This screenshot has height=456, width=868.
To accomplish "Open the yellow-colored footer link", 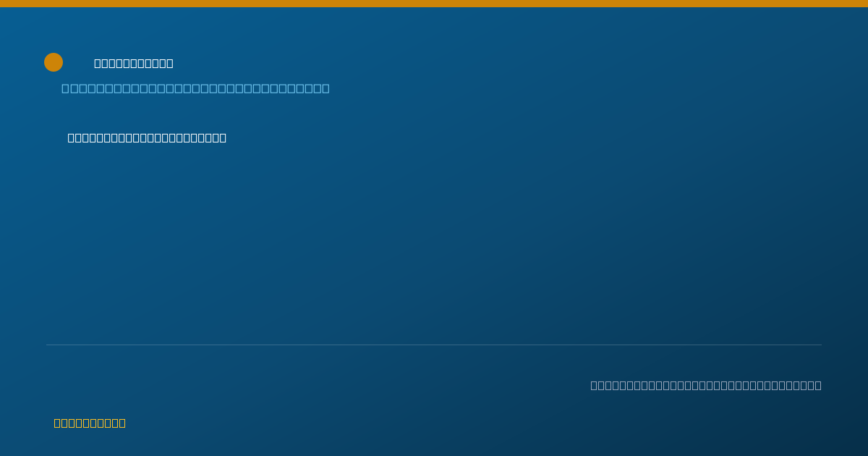I will click(x=90, y=423).
